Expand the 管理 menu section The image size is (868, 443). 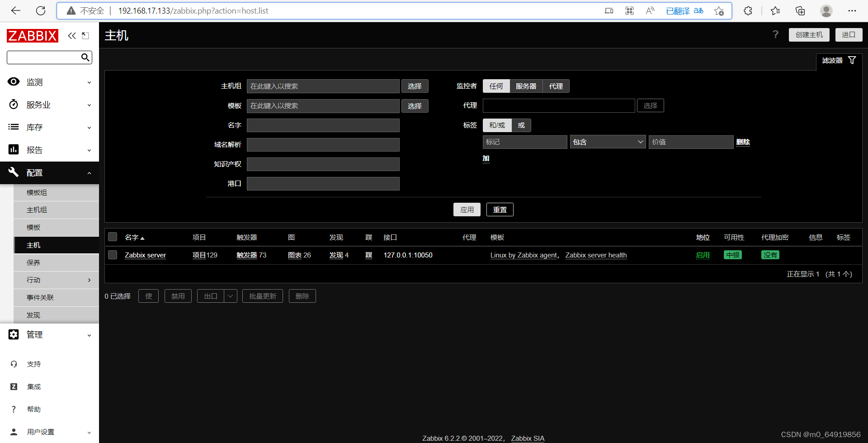[x=89, y=335]
